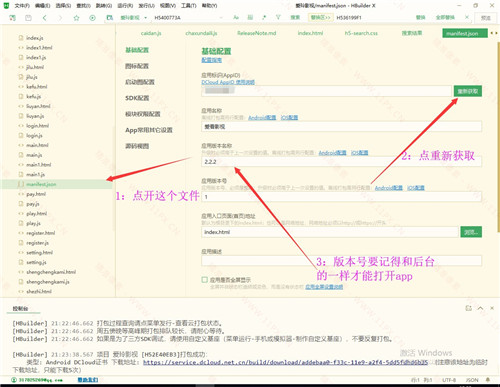Click the star bookmark toolbar icon
This screenshot has height=387, width=500.
tap(76, 18)
